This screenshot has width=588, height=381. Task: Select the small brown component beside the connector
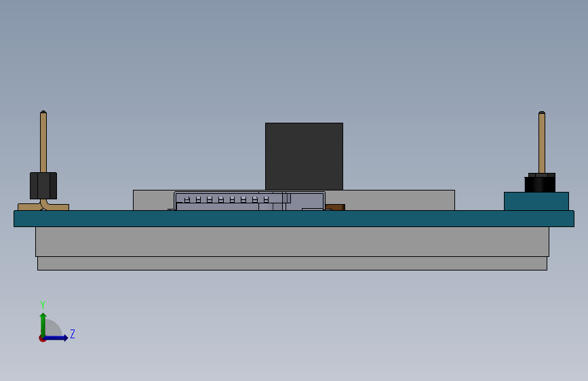(x=335, y=207)
